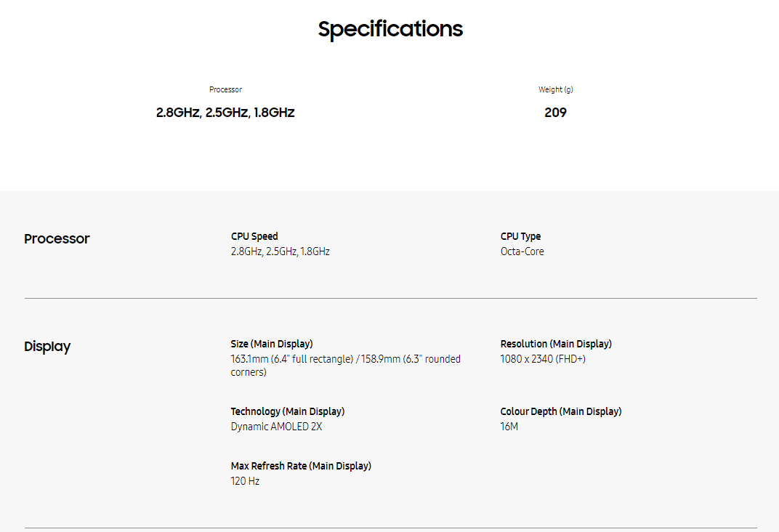The image size is (779, 532).
Task: Select the 16M colour depth value
Action: tap(509, 427)
